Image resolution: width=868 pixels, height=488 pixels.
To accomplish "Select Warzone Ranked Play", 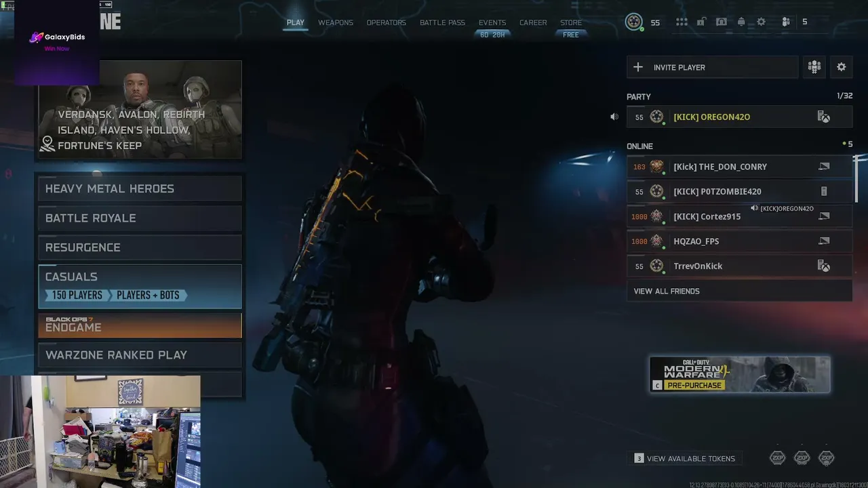I will tap(140, 355).
